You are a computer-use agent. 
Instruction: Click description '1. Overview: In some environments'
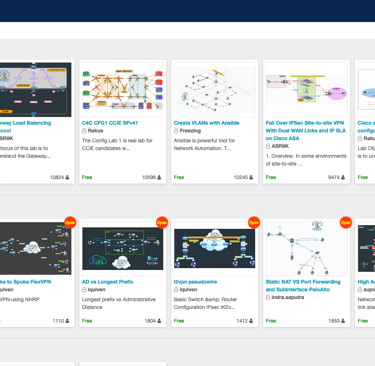(306, 160)
